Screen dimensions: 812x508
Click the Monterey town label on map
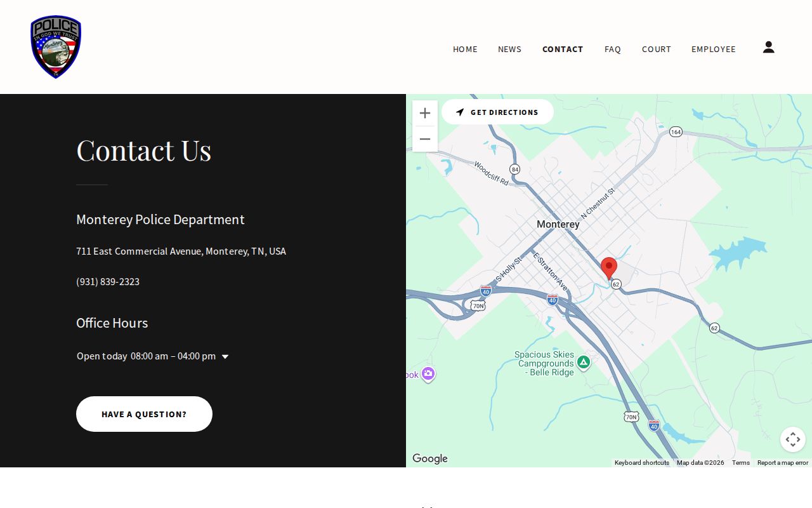tap(558, 224)
